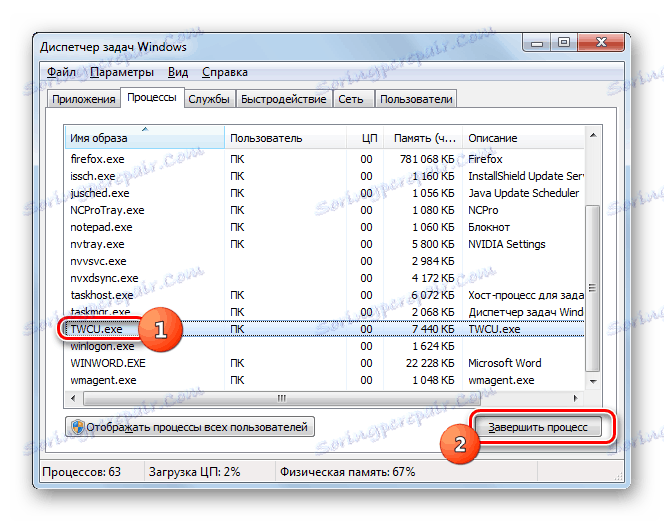The width and height of the screenshot is (664, 522).
Task: Click the 781 068 КБ memory value
Action: click(427, 159)
